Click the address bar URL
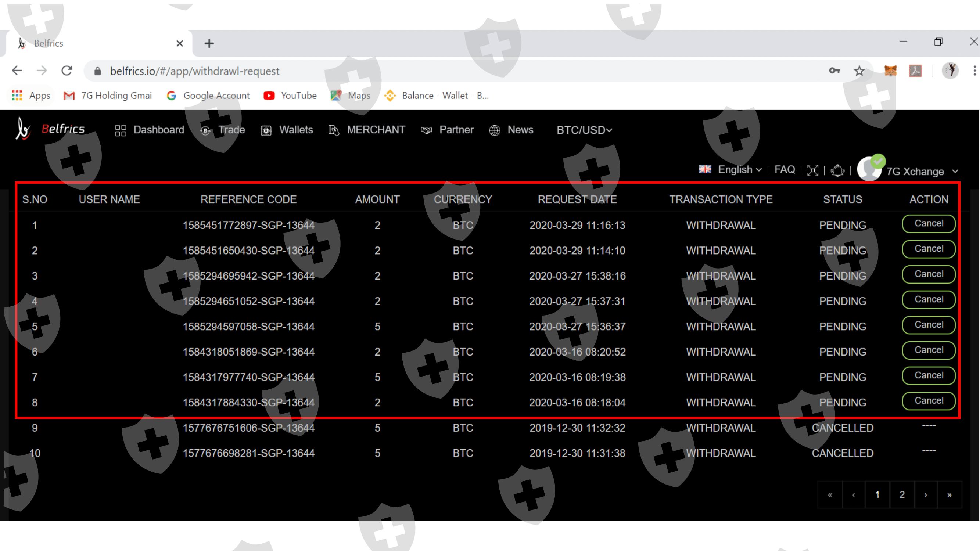 195,71
